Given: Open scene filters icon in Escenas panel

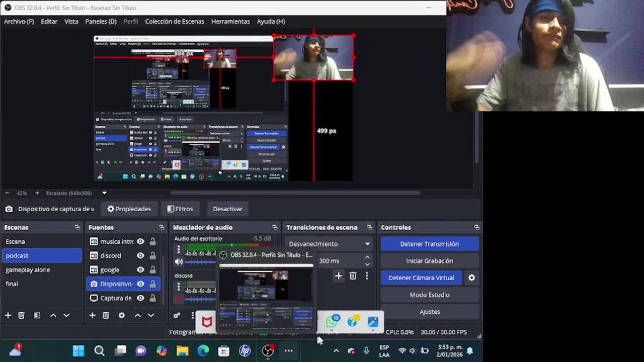Looking at the screenshot, I should tap(37, 315).
